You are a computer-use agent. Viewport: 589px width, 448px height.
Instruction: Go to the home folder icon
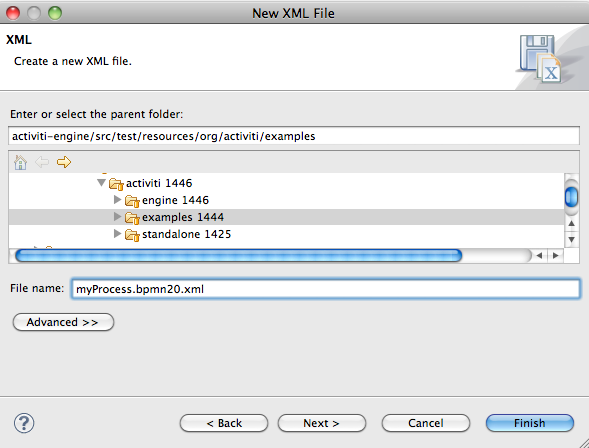(x=20, y=162)
